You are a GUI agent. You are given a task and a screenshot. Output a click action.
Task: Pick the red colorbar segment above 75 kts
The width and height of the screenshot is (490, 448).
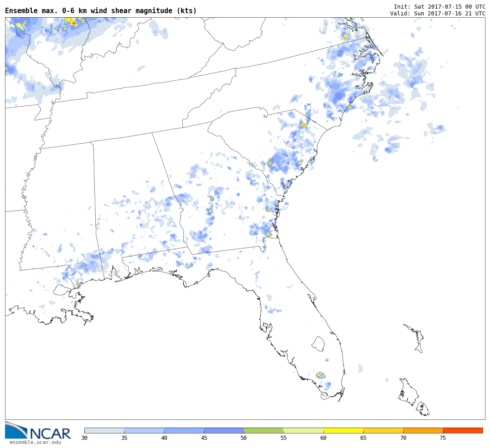point(463,430)
